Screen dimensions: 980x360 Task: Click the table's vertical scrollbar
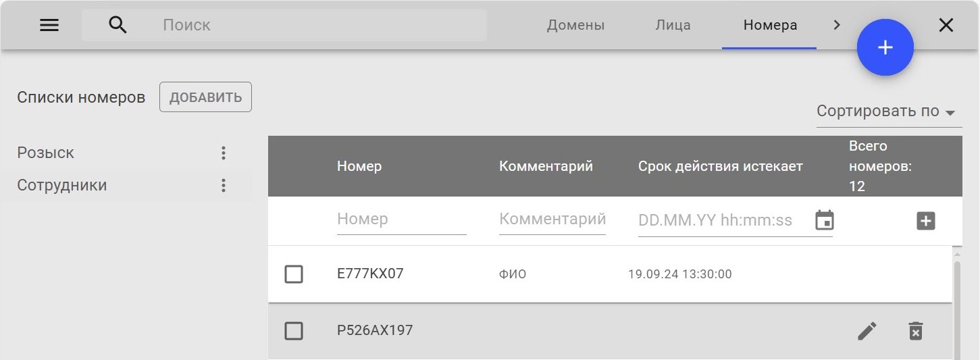click(x=956, y=304)
